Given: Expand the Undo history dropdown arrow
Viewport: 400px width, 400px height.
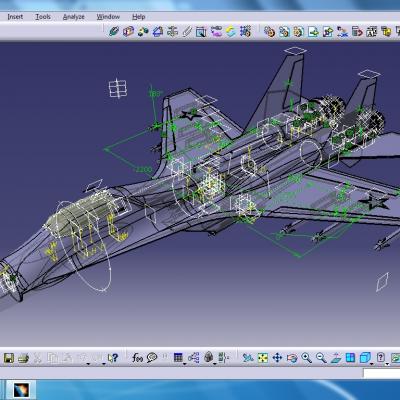Looking at the screenshot, I should [88, 364].
